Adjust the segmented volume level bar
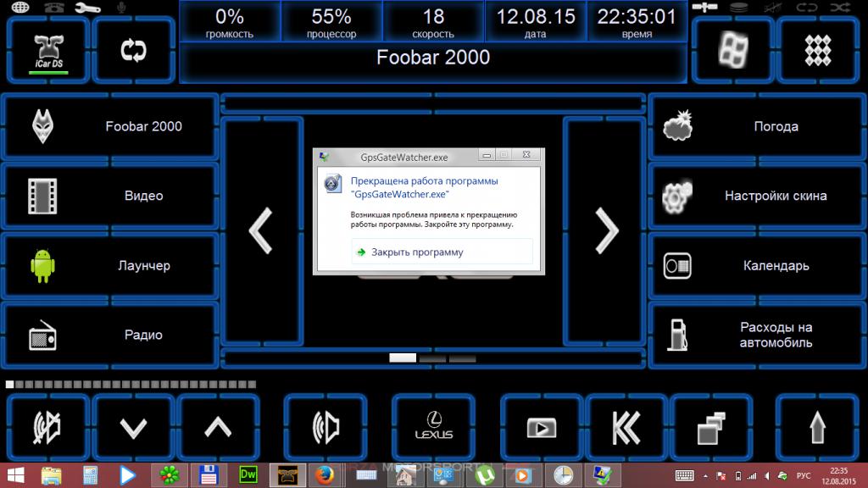The width and height of the screenshot is (868, 488). tap(131, 384)
